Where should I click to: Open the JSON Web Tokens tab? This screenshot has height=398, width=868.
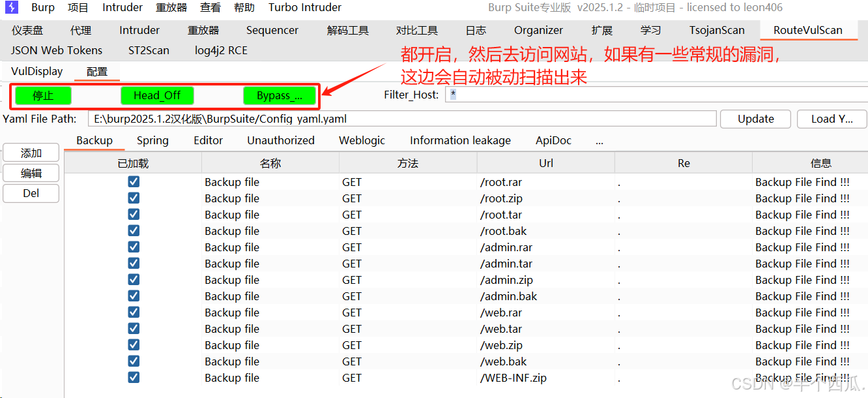pos(57,50)
